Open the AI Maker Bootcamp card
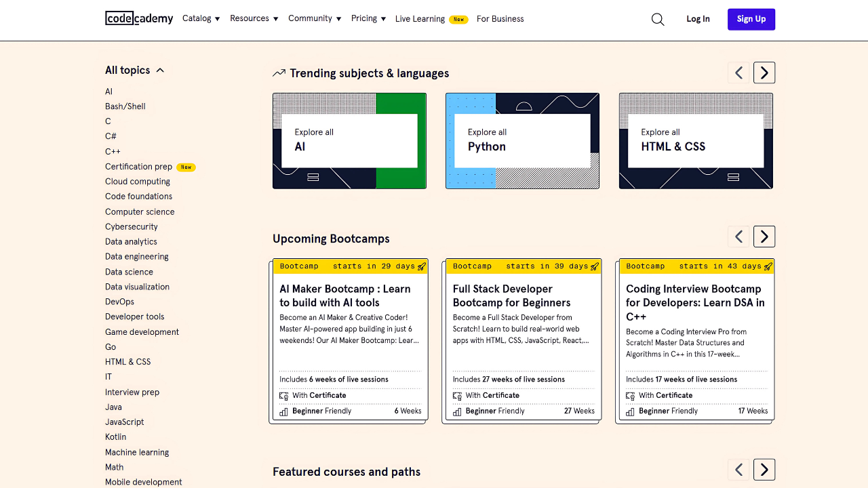This screenshot has height=488, width=868. [x=349, y=340]
